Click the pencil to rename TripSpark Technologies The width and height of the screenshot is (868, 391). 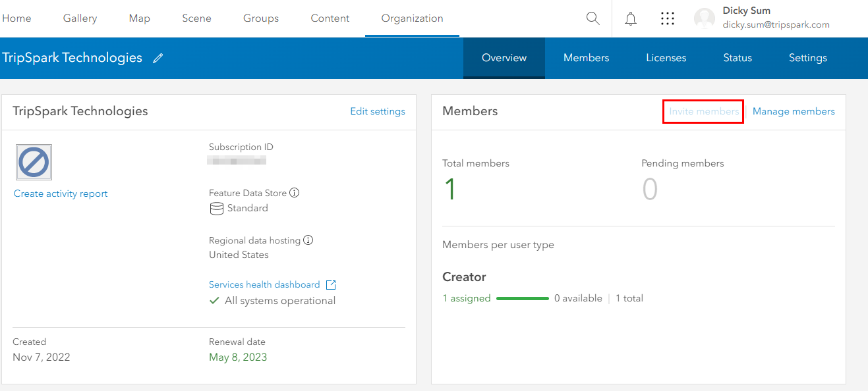[158, 58]
